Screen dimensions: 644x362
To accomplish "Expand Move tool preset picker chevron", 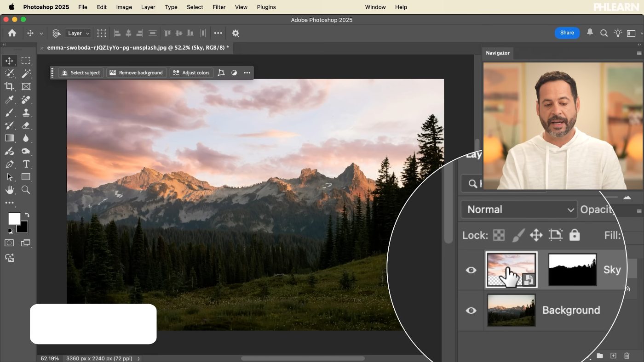I will [x=41, y=34].
